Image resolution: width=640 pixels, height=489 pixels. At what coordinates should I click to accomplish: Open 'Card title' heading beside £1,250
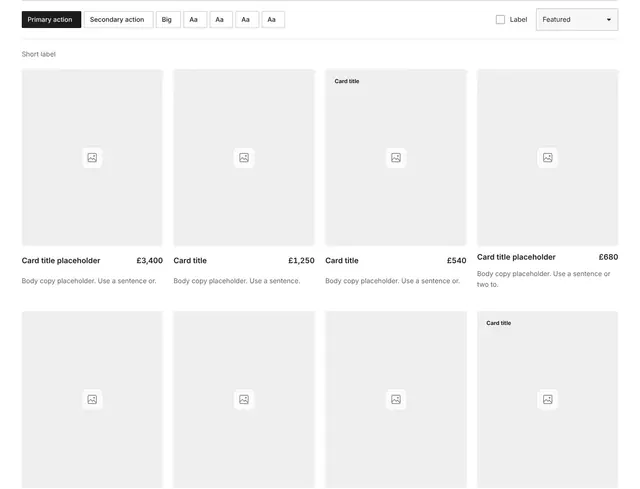190,260
